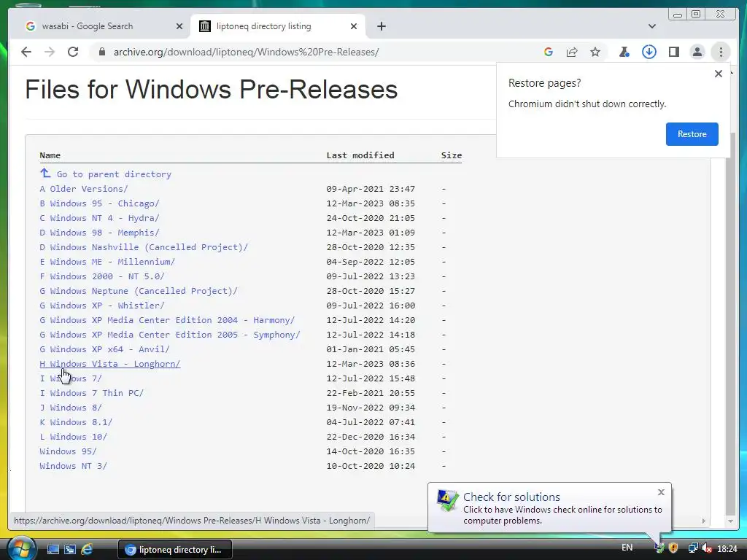Click the padlock site info icon
747x560 pixels.
click(x=101, y=52)
